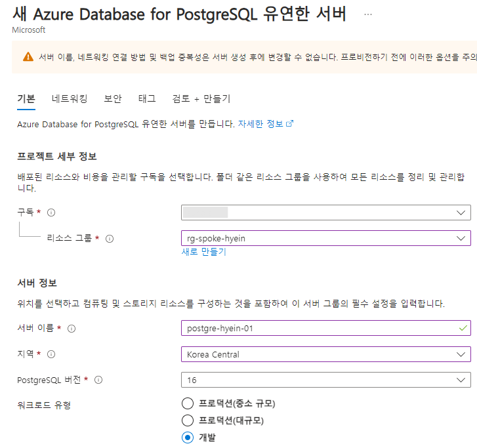Image resolution: width=477 pixels, height=448 pixels.
Task: Click the 새로 만들기 link under resource group
Action: click(204, 252)
